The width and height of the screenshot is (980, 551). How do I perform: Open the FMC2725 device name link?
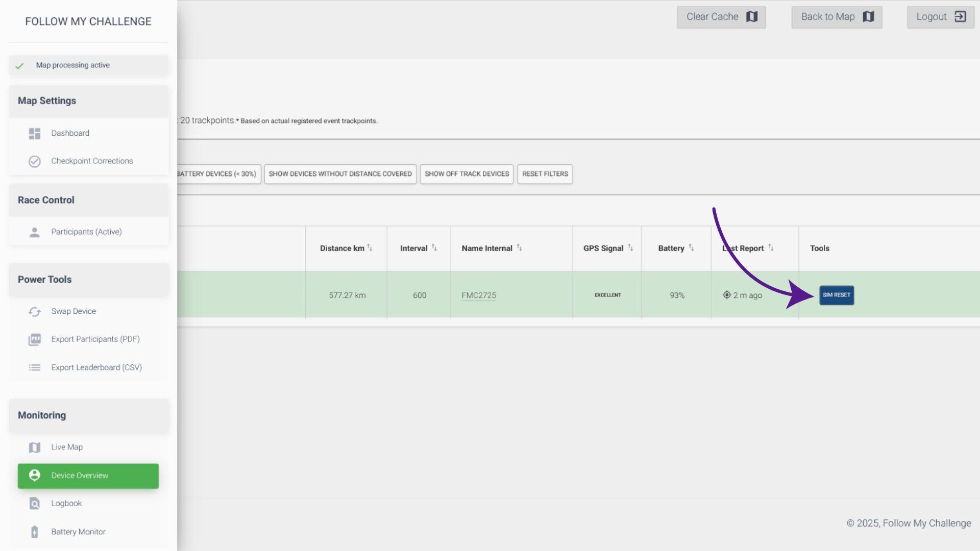pos(478,295)
